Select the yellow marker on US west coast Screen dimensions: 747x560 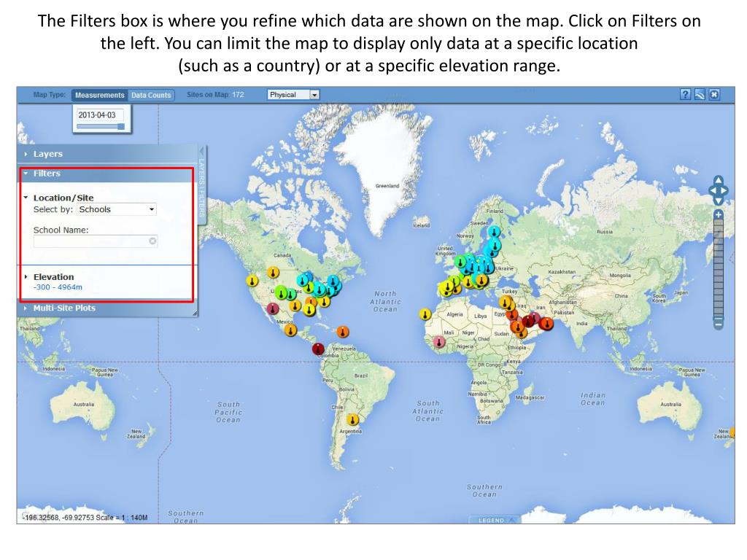click(252, 281)
